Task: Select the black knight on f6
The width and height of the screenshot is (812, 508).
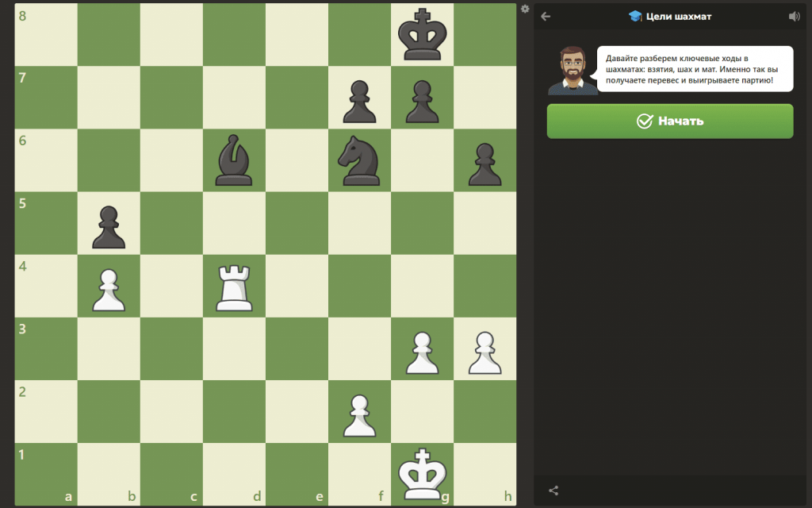Action: (x=359, y=161)
